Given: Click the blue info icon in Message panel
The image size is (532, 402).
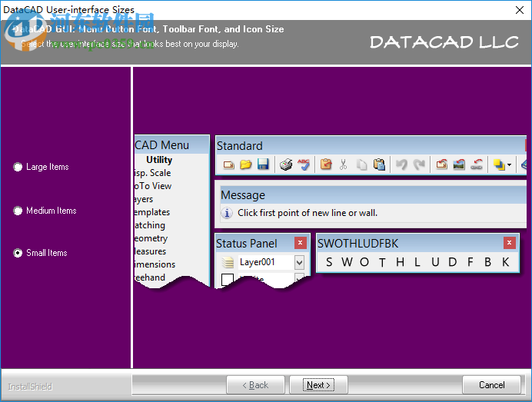Looking at the screenshot, I should [227, 213].
